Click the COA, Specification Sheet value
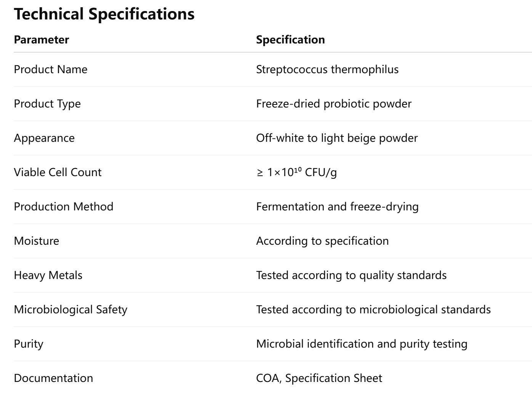The width and height of the screenshot is (532, 401). [x=319, y=378]
